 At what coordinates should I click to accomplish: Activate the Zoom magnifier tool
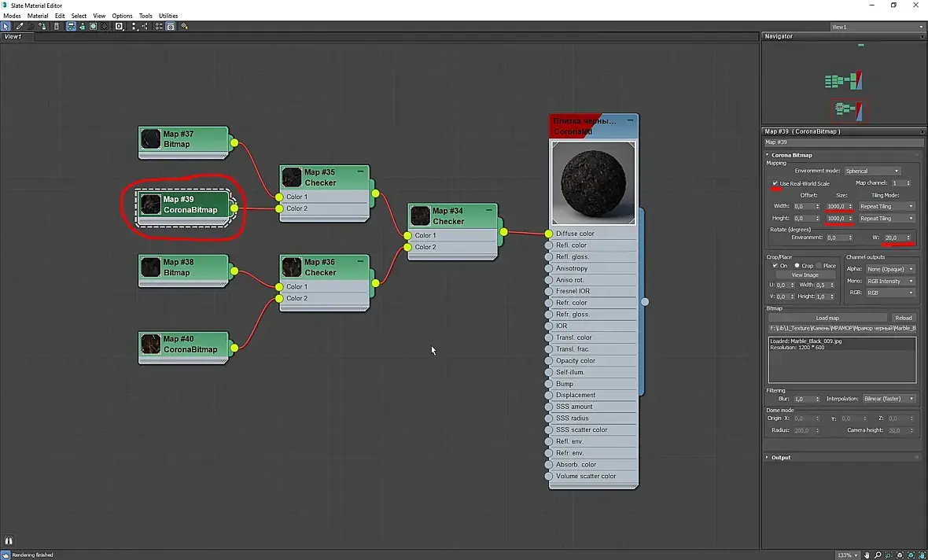pyautogui.click(x=878, y=555)
